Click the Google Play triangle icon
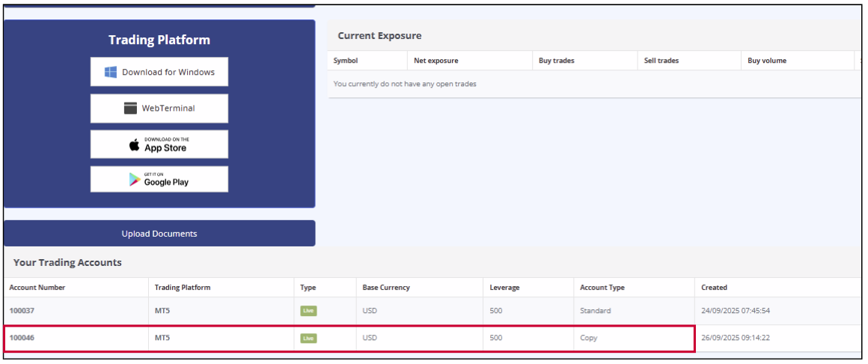Viewport: 868px width, 364px height. pos(135,179)
